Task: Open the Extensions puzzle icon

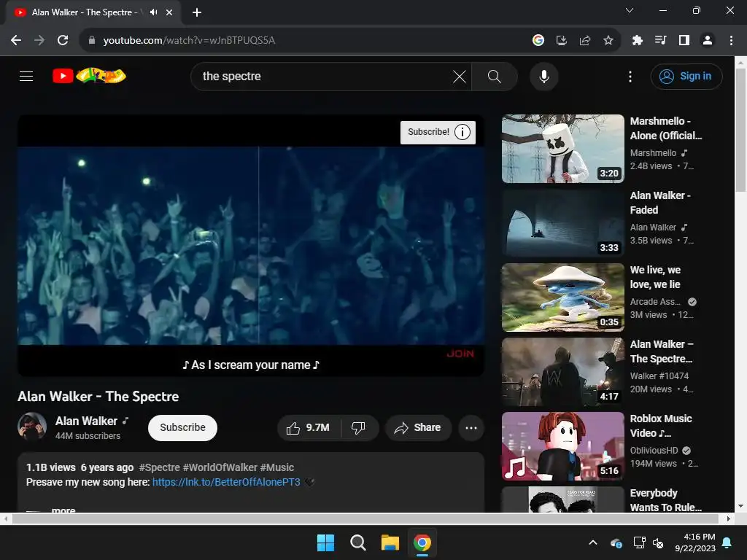Action: (x=638, y=41)
